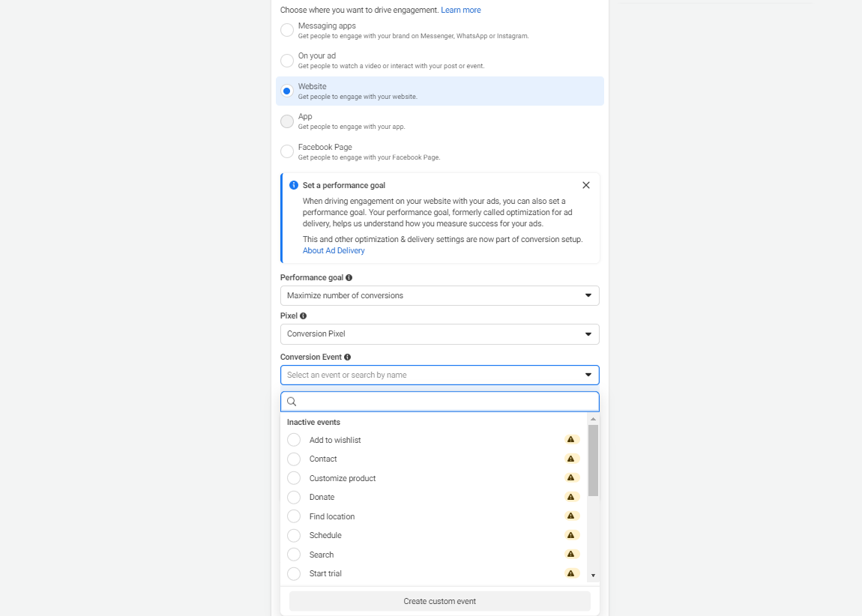862x616 pixels.
Task: Choose the Facebook Page engagement option
Action: 287,151
